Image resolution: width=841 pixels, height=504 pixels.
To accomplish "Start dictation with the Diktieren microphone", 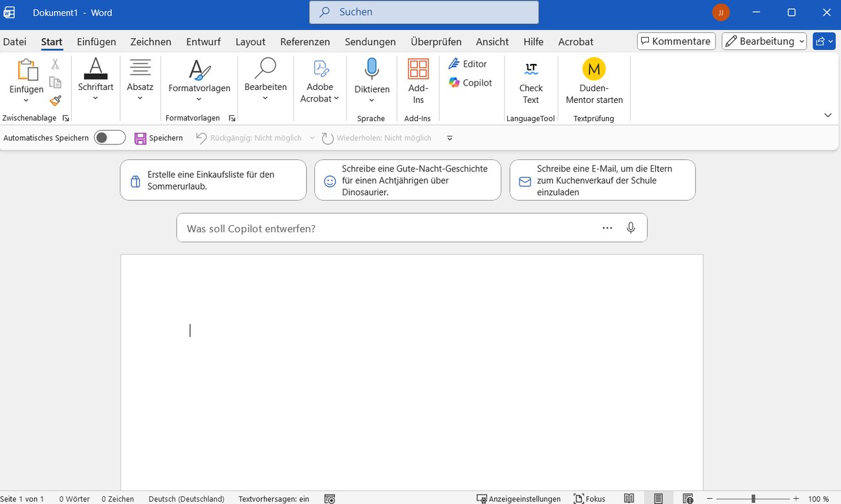I will [x=372, y=69].
